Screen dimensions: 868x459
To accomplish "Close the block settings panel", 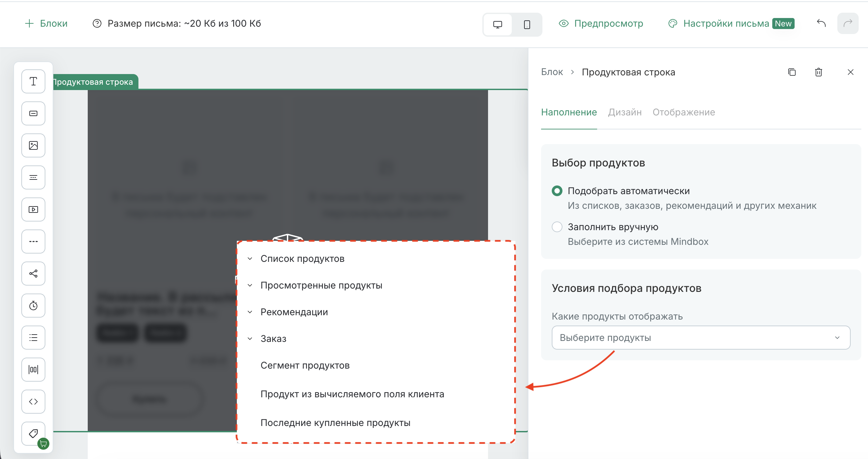I will [850, 72].
